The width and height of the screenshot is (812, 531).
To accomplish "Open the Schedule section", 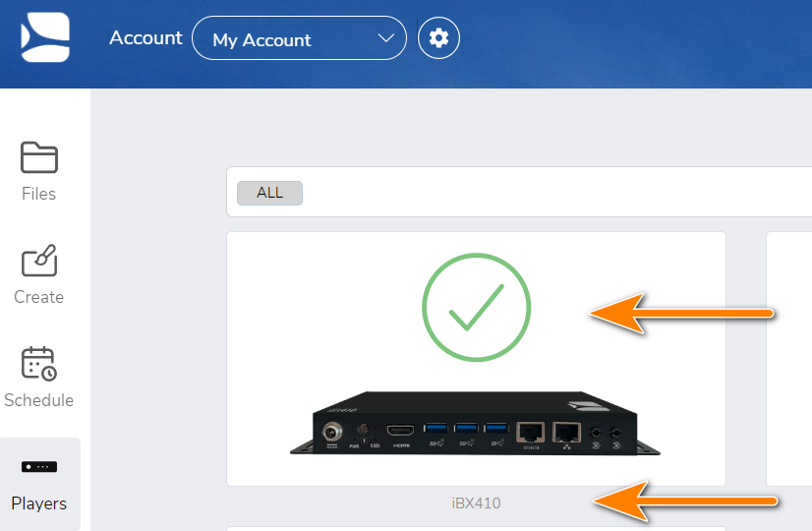I will click(x=39, y=378).
